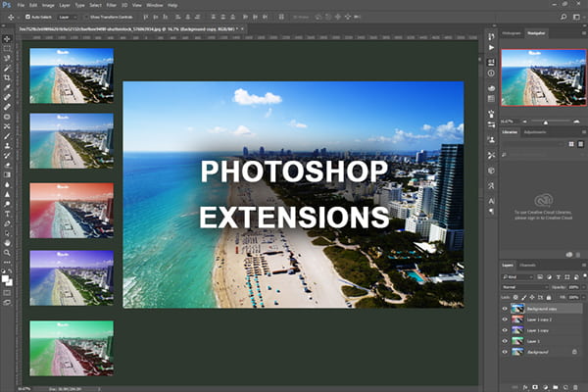588x392 pixels.
Task: Open the Kind layer filter dropdown
Action: (x=517, y=277)
